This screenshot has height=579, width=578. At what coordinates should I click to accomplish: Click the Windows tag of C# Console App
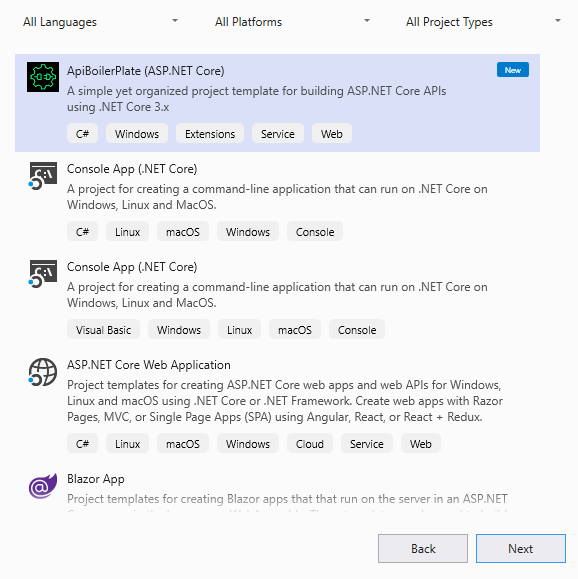pyautogui.click(x=248, y=232)
